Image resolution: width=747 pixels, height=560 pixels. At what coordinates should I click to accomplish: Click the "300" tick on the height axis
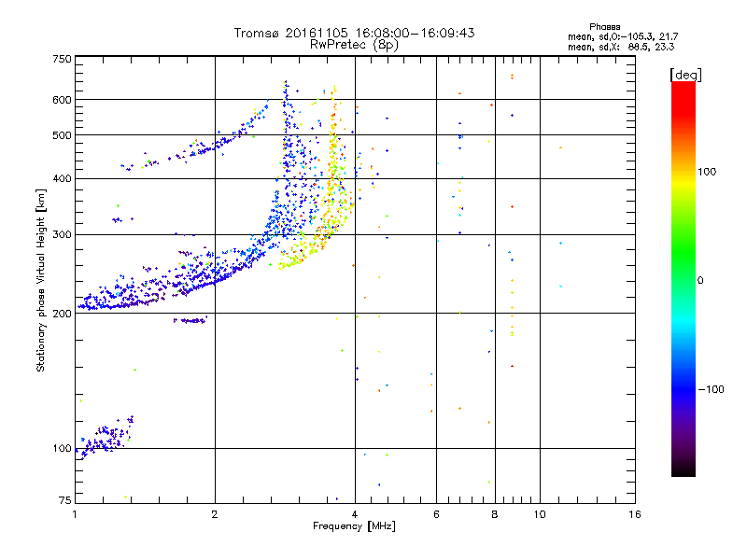pyautogui.click(x=62, y=234)
